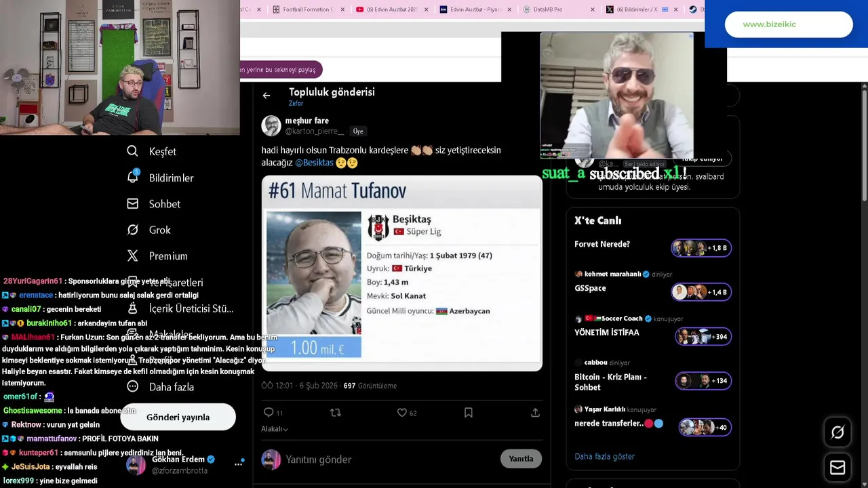
Task: Open Bildirimler bell icon
Action: click(133, 177)
